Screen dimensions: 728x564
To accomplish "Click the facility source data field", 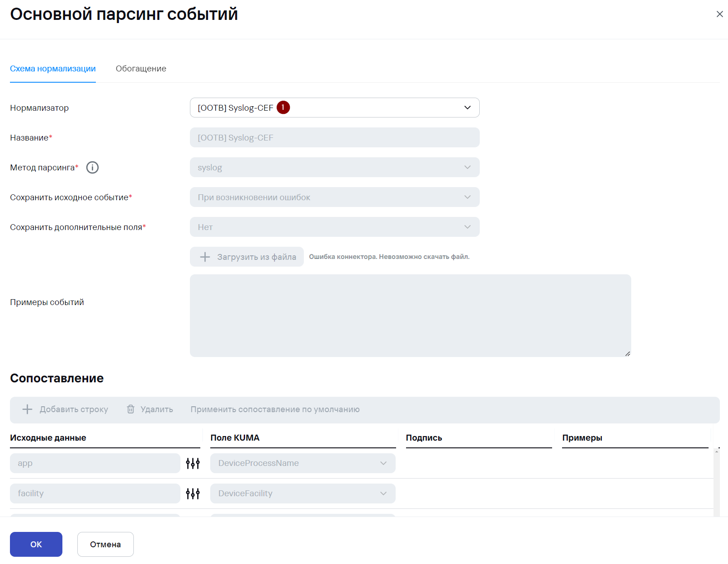I will (95, 493).
